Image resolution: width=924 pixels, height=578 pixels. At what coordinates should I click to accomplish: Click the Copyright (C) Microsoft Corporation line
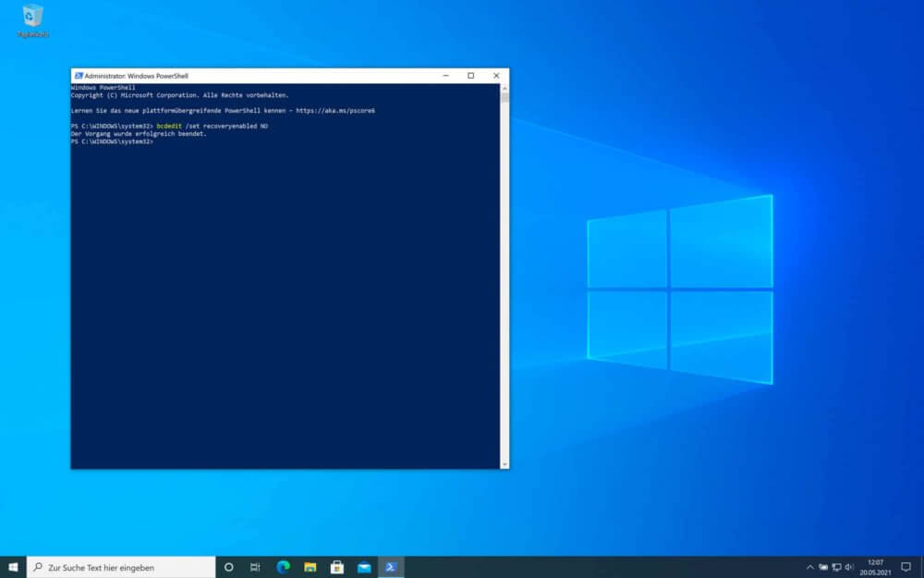click(x=180, y=95)
